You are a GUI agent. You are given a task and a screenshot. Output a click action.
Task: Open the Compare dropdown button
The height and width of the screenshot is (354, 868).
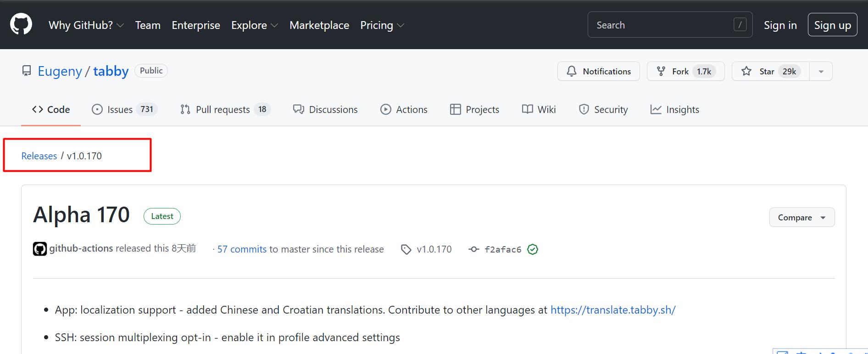tap(801, 217)
